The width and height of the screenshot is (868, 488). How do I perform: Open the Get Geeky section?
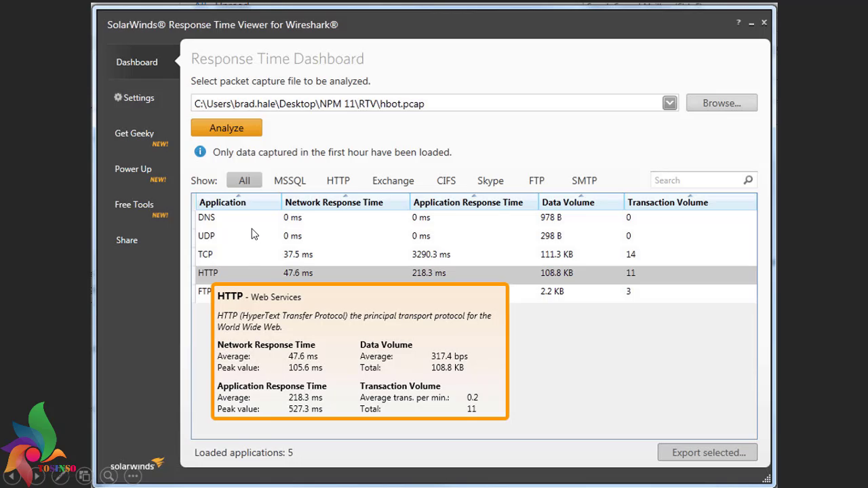(134, 134)
